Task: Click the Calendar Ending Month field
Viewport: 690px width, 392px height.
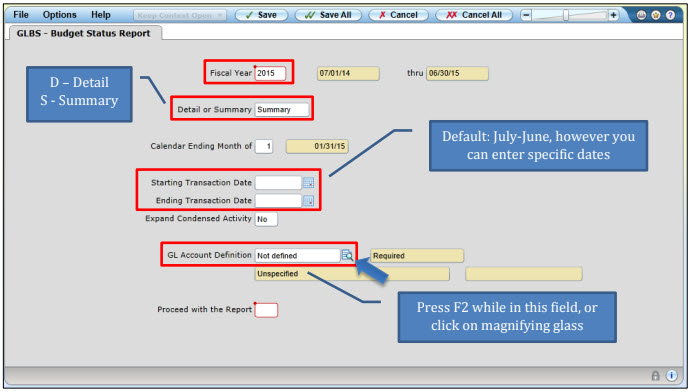Action: click(x=264, y=146)
